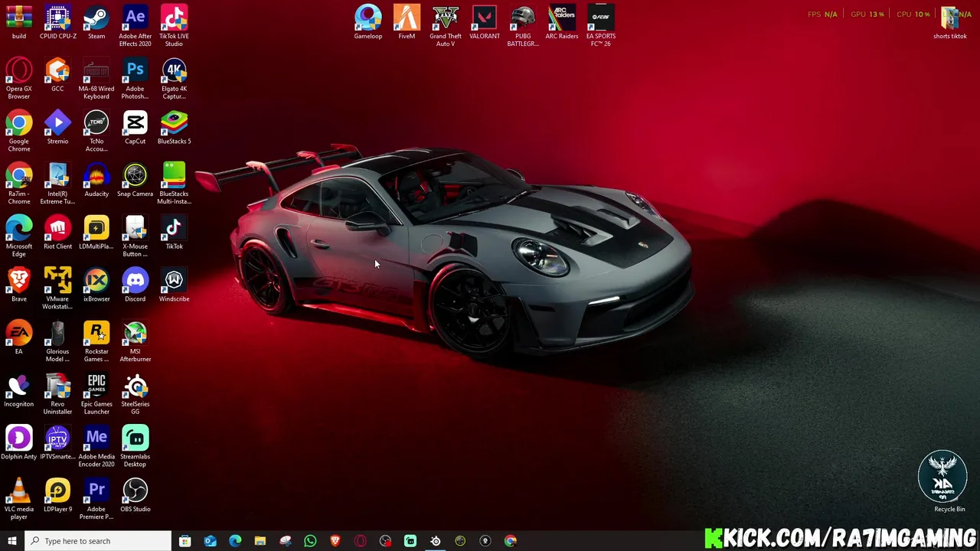Open SteelSeries GG desktop icon
The height and width of the screenshot is (551, 980).
(135, 394)
